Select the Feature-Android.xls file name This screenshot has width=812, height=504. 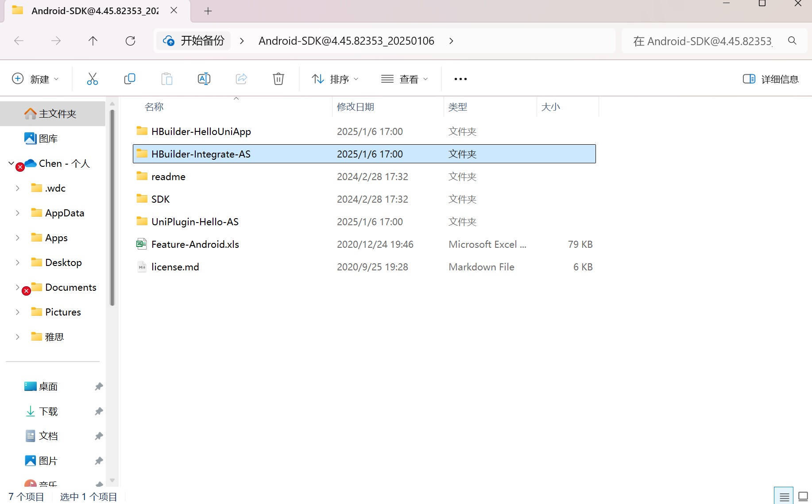tap(195, 244)
